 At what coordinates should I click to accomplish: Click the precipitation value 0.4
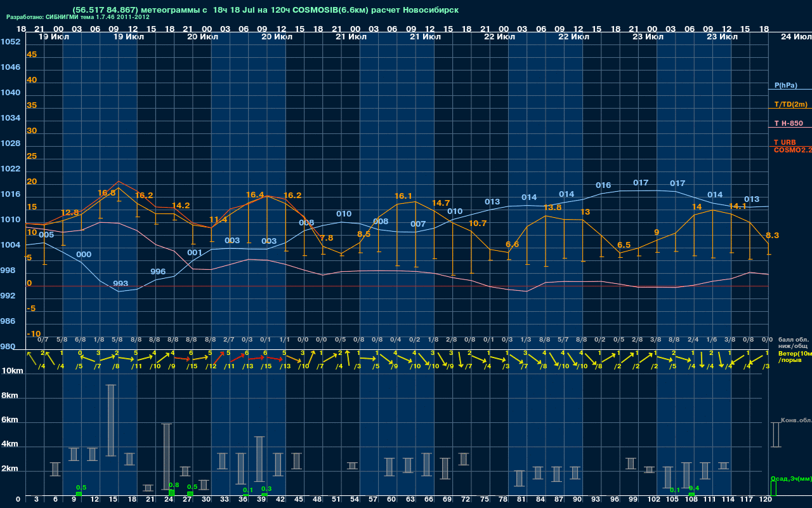(x=694, y=488)
